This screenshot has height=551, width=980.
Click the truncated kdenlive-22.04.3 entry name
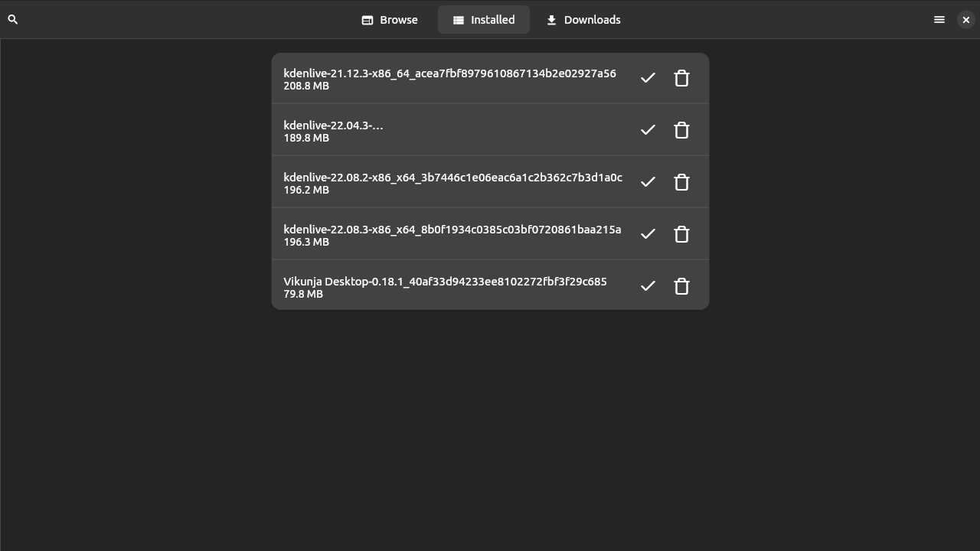click(333, 126)
